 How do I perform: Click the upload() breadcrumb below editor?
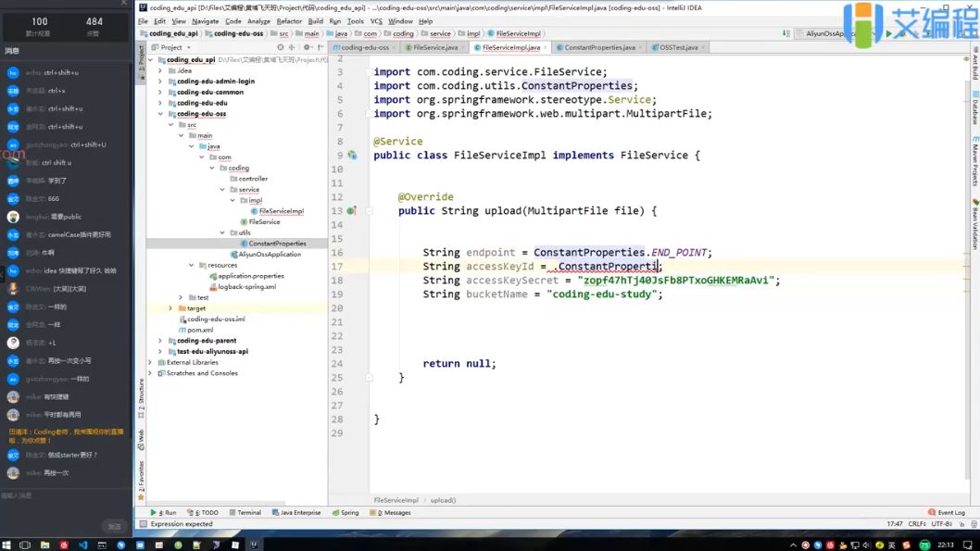pos(443,500)
